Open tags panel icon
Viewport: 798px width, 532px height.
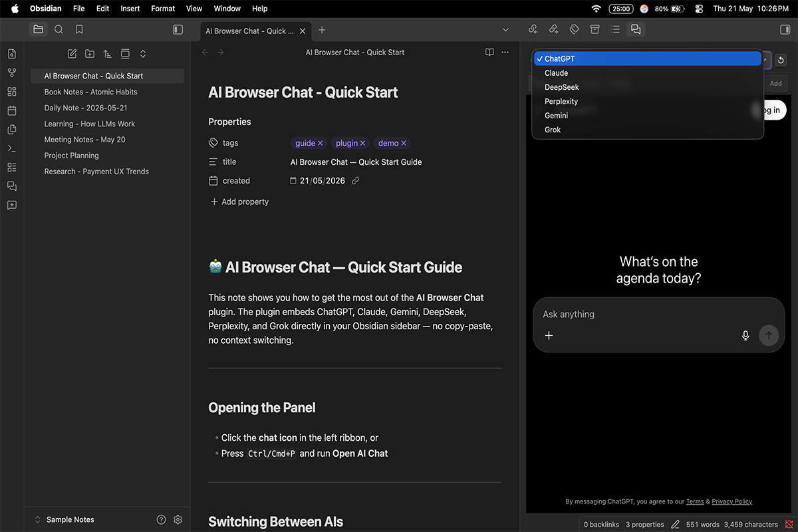point(574,29)
